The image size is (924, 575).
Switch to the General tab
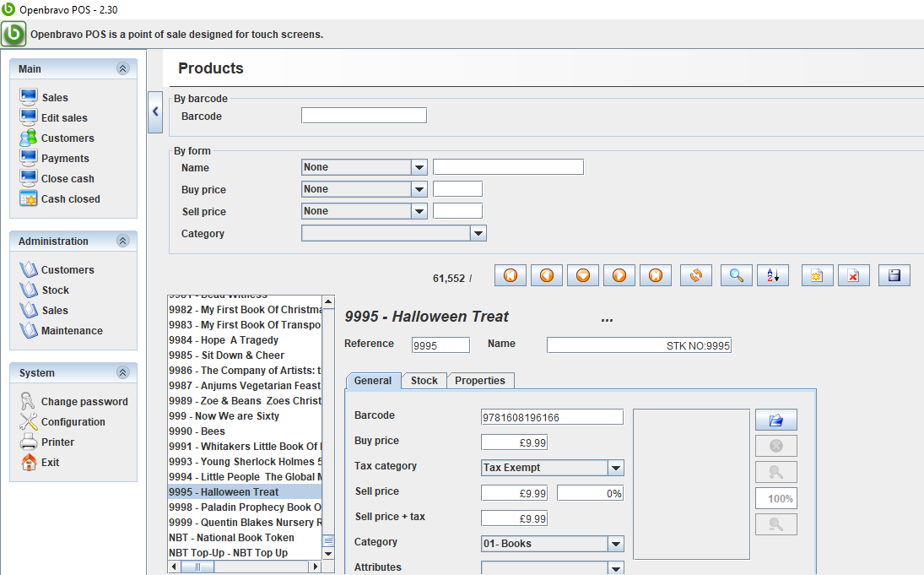point(373,381)
